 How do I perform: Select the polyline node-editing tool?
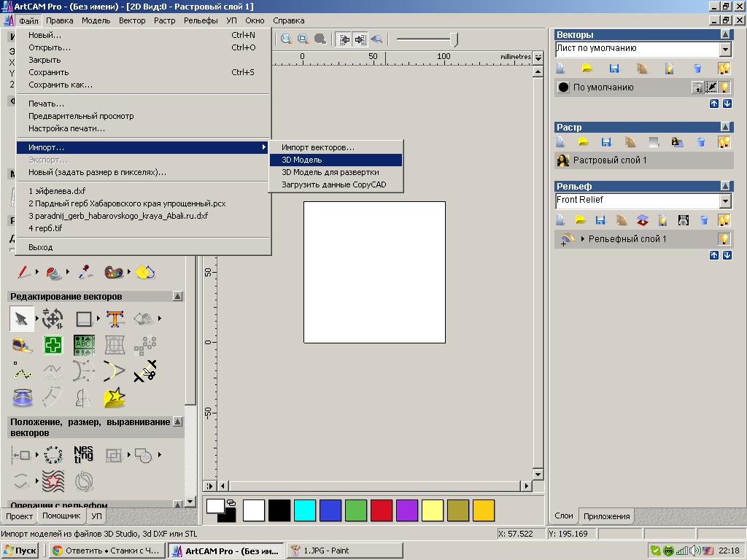pos(22,371)
